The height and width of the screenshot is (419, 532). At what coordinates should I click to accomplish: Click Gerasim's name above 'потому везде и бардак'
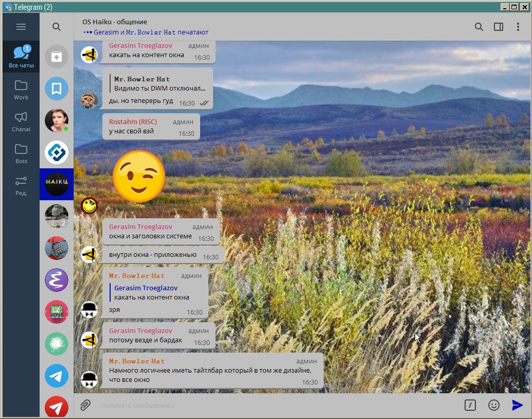pyautogui.click(x=140, y=330)
